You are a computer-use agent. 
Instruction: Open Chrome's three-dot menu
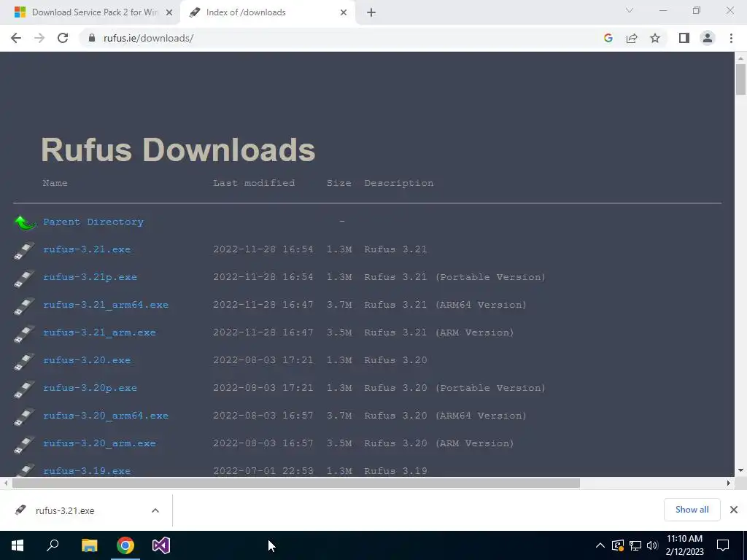click(731, 38)
